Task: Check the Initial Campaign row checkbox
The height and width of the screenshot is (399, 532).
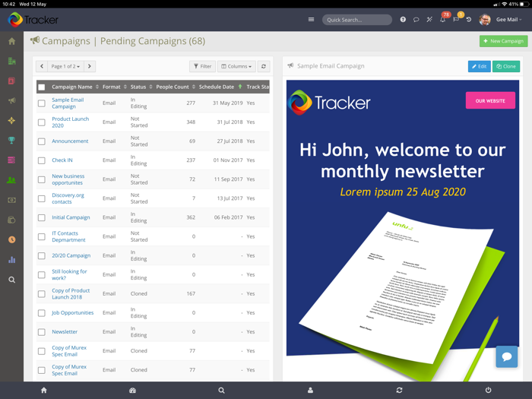Action: (x=42, y=217)
